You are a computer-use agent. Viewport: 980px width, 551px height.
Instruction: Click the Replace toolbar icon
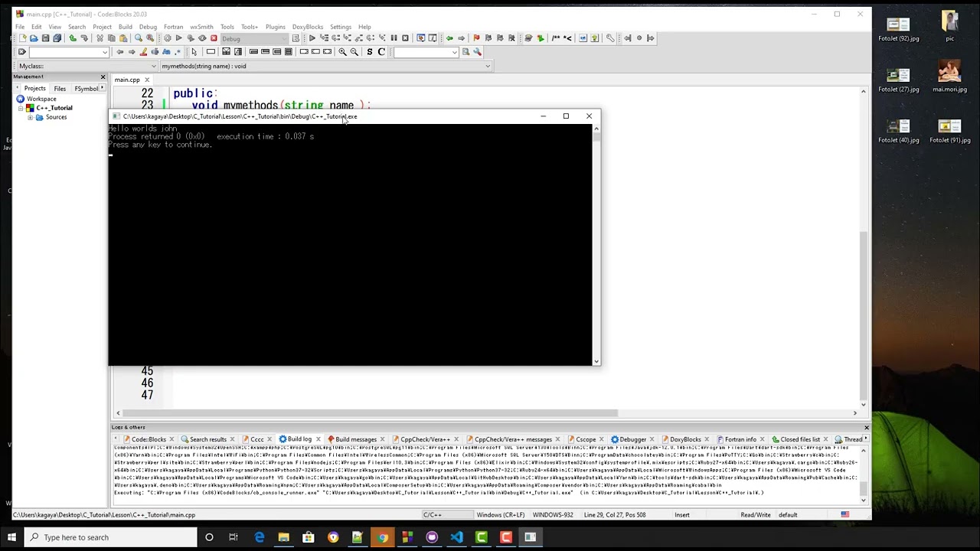pos(150,38)
